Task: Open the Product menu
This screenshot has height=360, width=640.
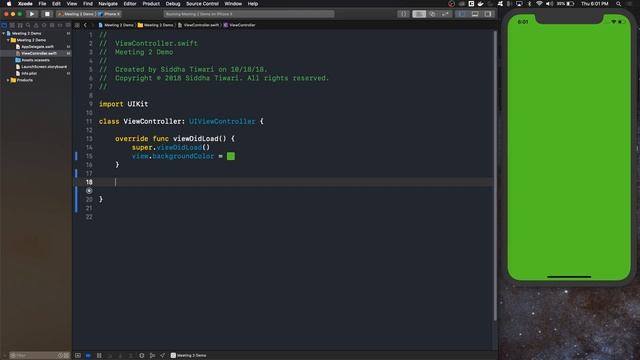Action: (151, 4)
